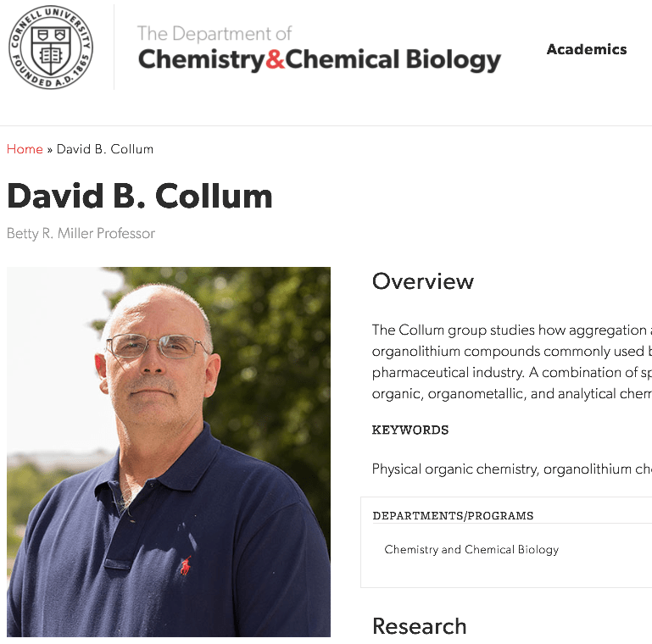
Task: Click David B. Collum breadcrumb item
Action: tap(105, 149)
